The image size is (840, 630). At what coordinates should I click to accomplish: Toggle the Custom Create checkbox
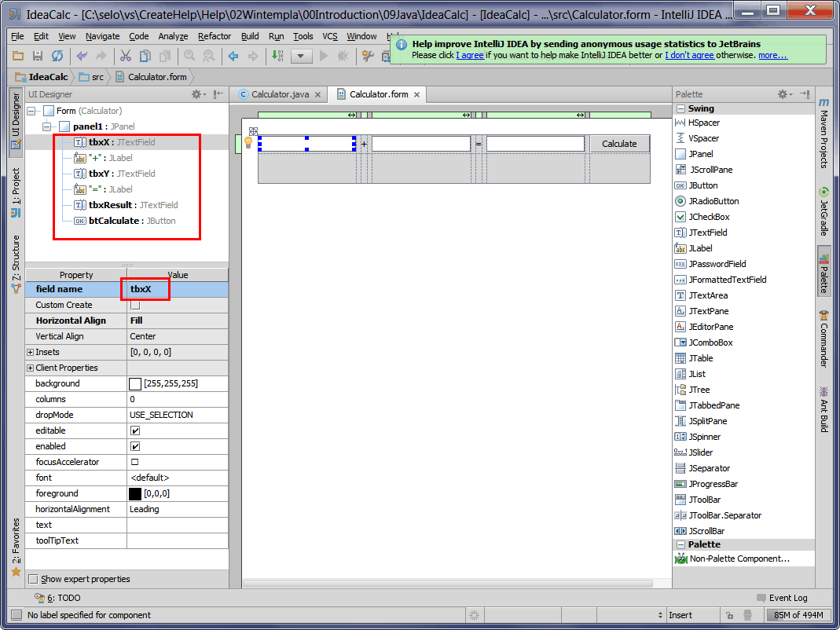(135, 305)
